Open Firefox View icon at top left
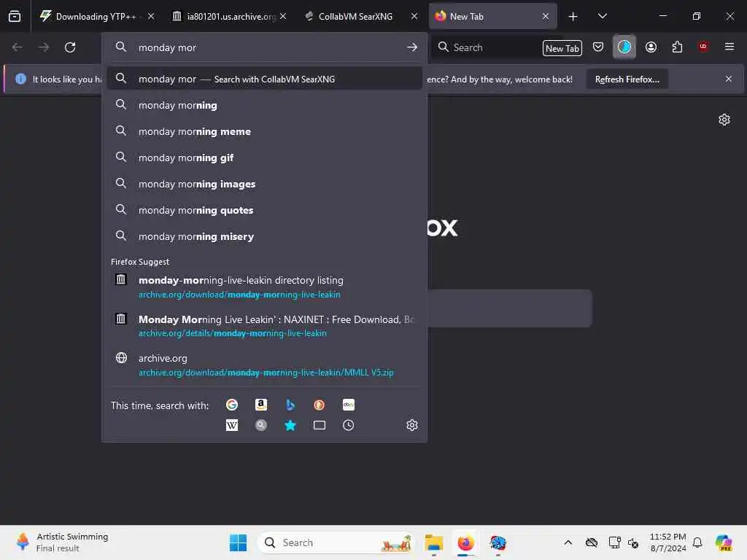747x560 pixels. tap(15, 16)
